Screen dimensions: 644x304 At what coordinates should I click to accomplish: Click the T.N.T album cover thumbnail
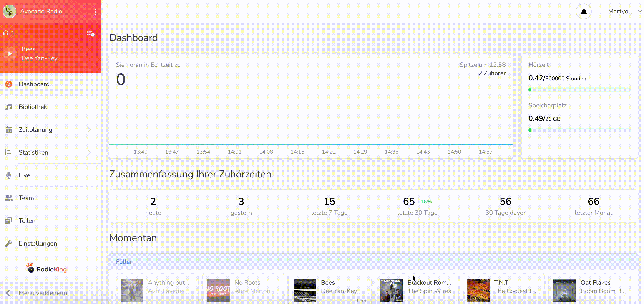click(478, 290)
